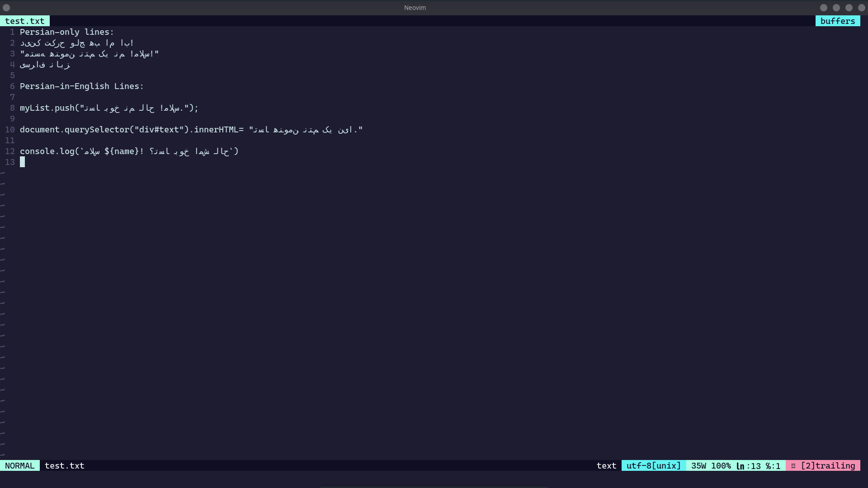Image resolution: width=868 pixels, height=488 pixels.
Task: Click the line ending icon before [2]trailing
Action: tap(794, 465)
